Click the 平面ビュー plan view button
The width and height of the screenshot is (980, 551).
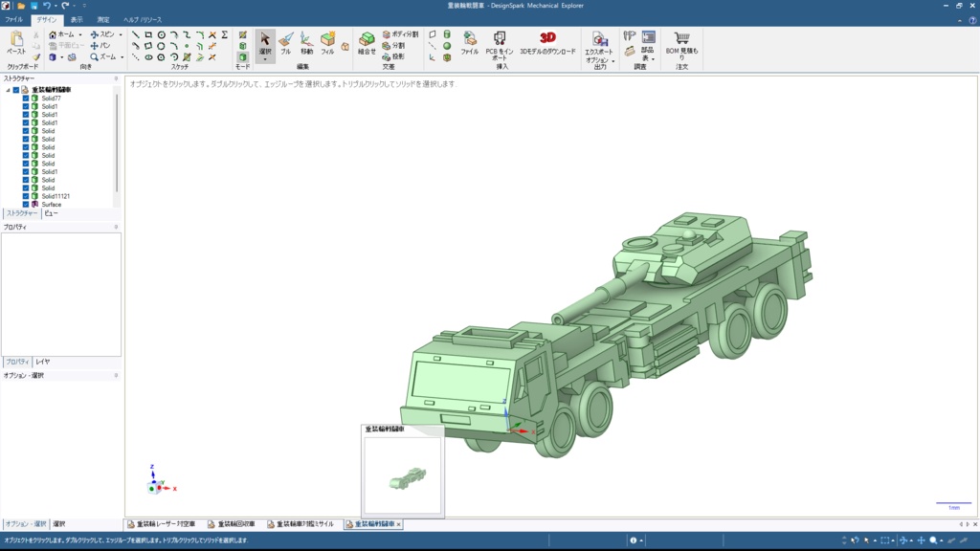65,46
